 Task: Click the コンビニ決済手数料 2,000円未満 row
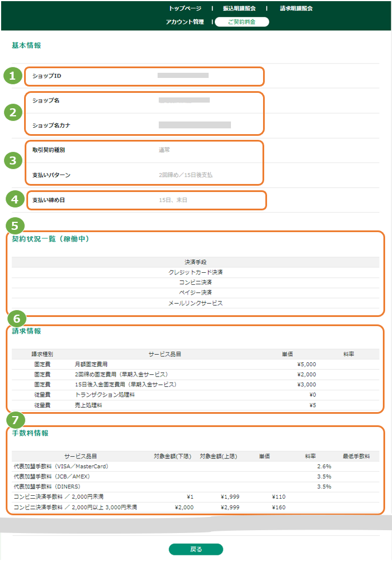(x=195, y=496)
